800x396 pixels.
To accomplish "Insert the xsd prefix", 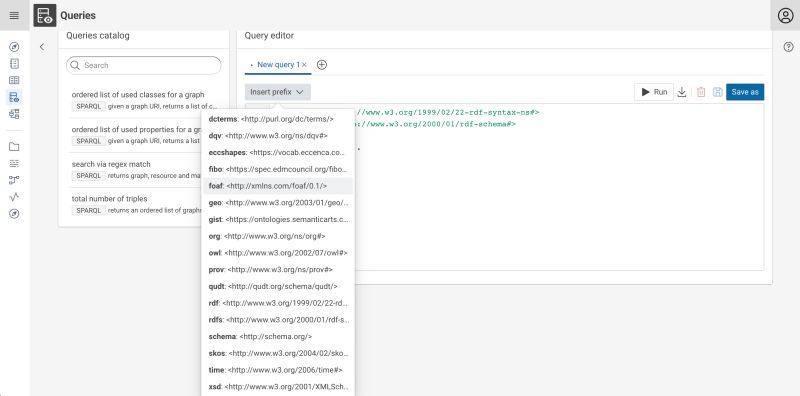I will (278, 387).
